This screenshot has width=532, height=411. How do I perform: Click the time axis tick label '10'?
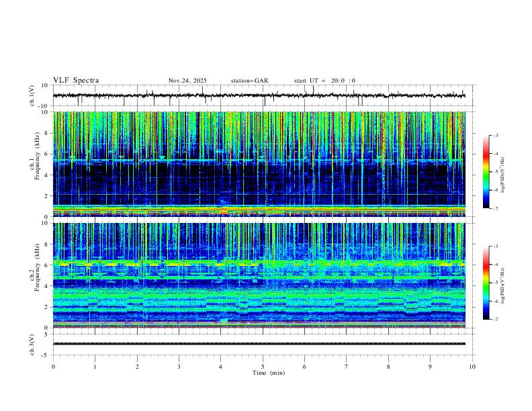pyautogui.click(x=472, y=367)
